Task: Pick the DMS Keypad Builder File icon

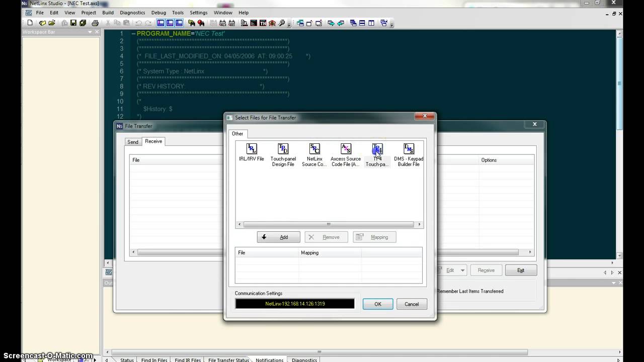Action: [409, 155]
